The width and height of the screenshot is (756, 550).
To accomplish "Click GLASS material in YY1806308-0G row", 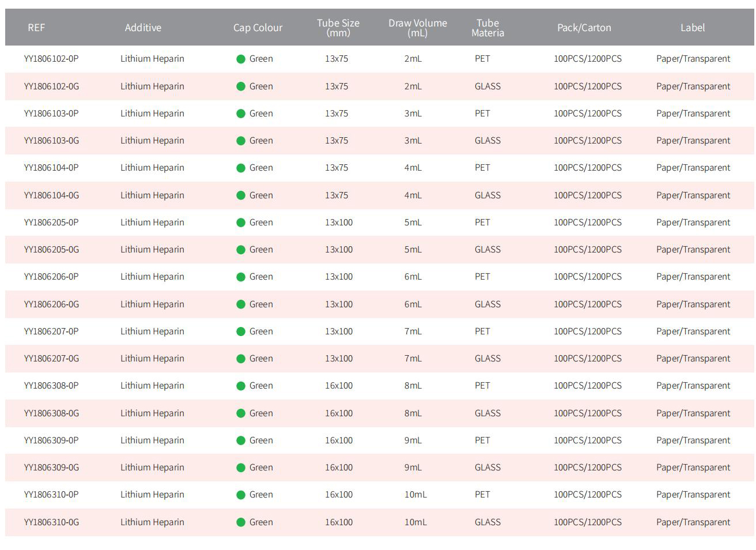I will coord(487,413).
